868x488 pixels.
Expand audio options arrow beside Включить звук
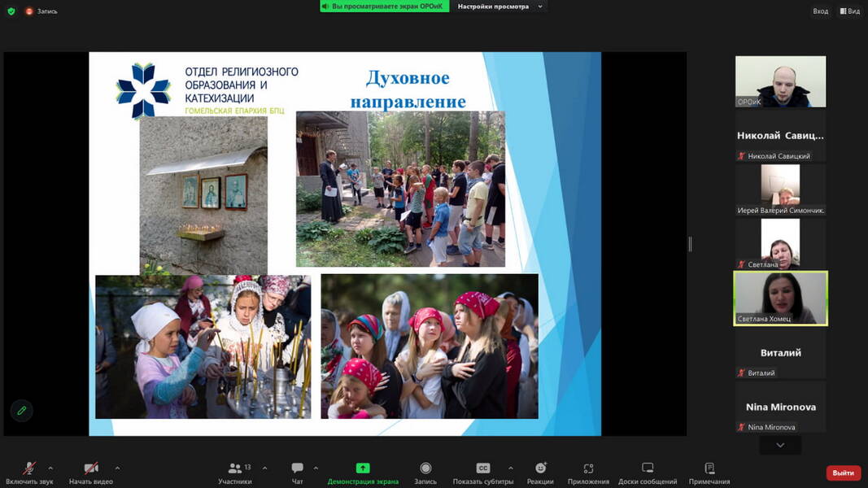click(50, 468)
